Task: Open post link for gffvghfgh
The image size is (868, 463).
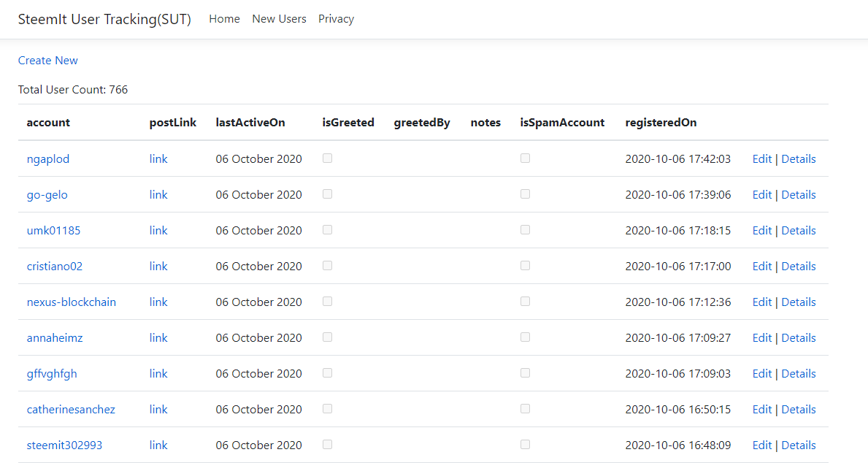Action: 158,374
